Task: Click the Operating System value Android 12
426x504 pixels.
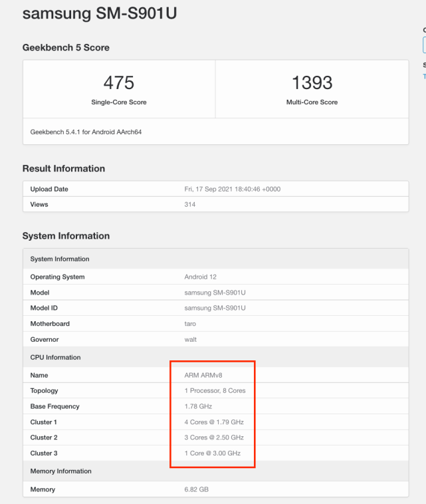Action: tap(201, 277)
